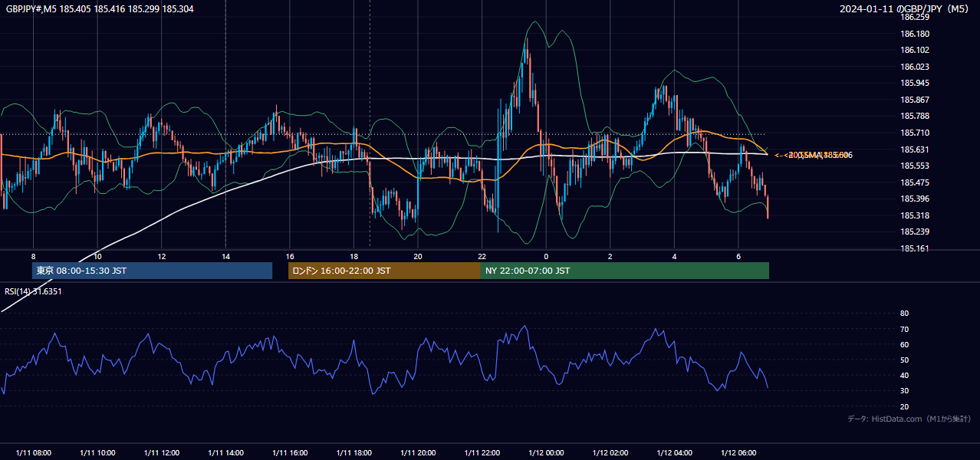Viewport: 980px width, 460px height.
Task: Click price axis label 185.475
Action: (x=914, y=182)
